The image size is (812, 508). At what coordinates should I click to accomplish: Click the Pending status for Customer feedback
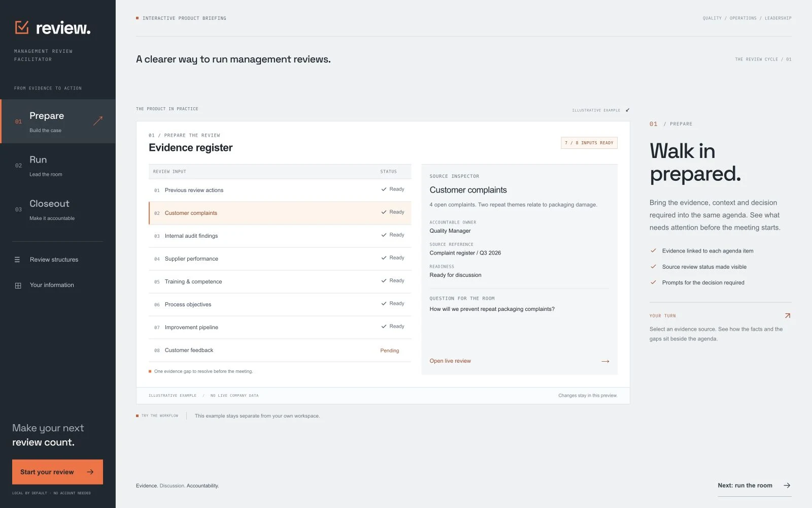click(x=390, y=351)
